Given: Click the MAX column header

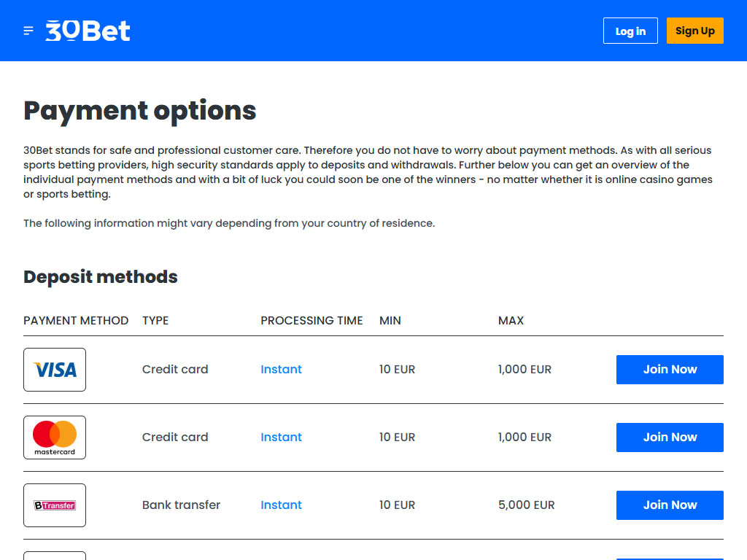Looking at the screenshot, I should tap(511, 321).
